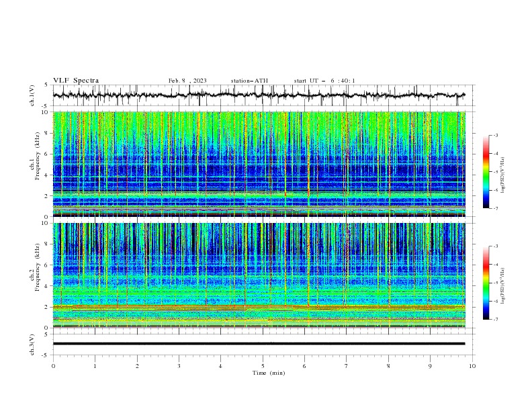
Task: Click the time axis tick label '4'
Action: coord(221,366)
